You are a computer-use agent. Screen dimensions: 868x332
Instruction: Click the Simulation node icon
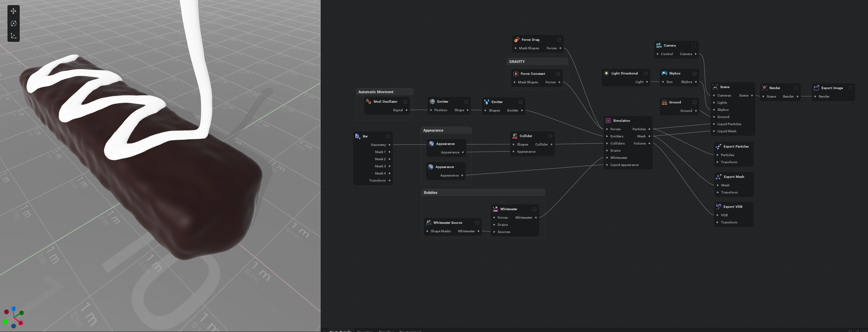[608, 120]
